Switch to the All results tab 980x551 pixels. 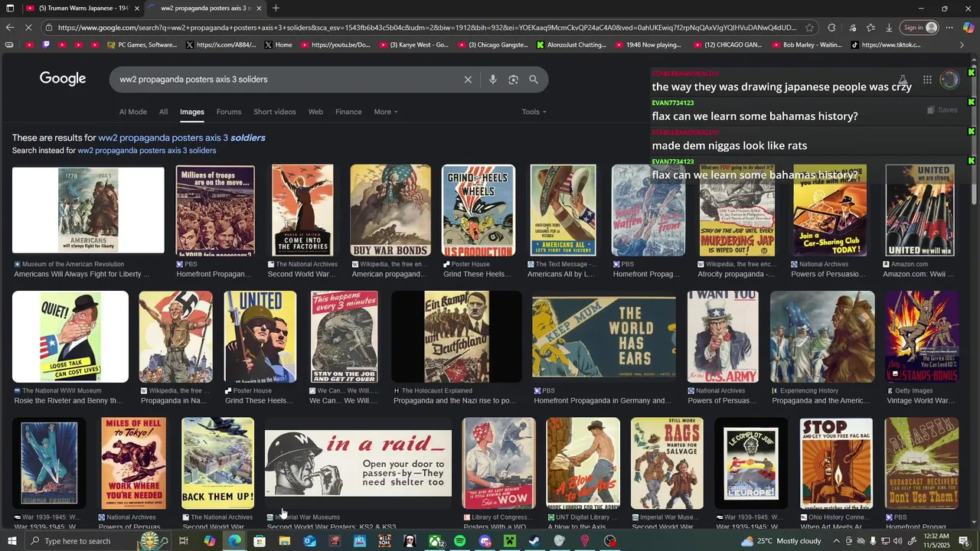(163, 112)
